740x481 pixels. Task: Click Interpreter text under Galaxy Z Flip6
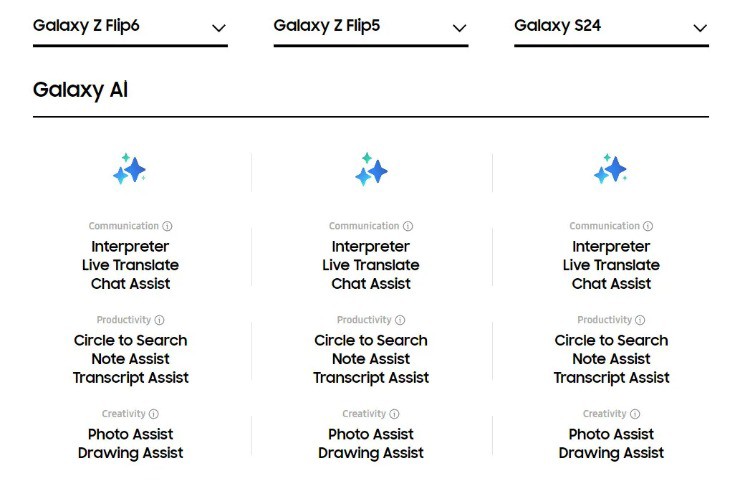point(130,246)
